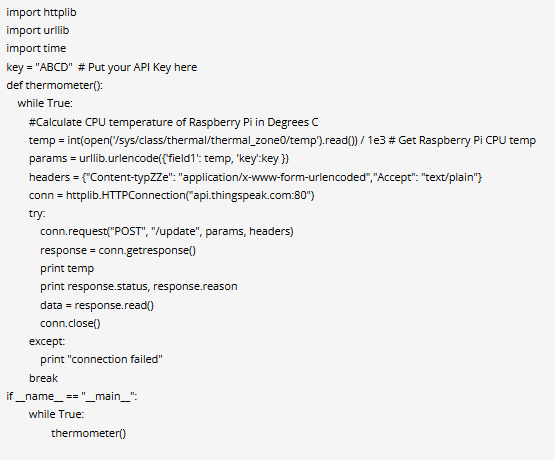Click the 'print "connection failed"' line
This screenshot has width=555, height=460.
pos(101,360)
